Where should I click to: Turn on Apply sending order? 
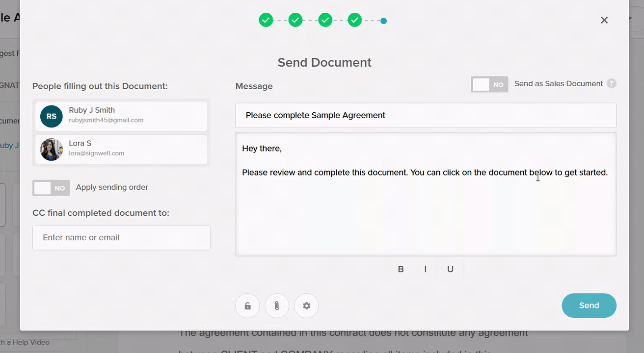[x=51, y=188]
